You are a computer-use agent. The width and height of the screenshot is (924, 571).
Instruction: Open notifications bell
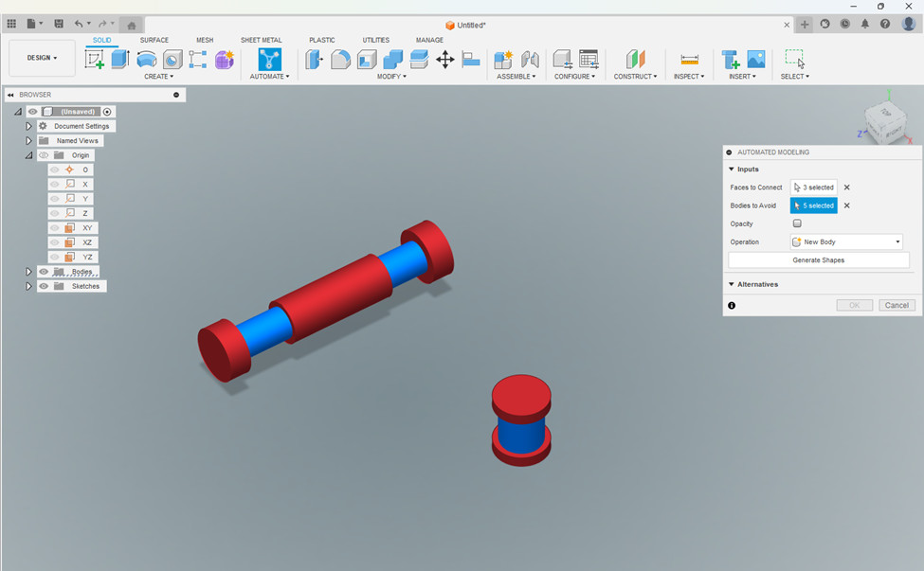[865, 24]
